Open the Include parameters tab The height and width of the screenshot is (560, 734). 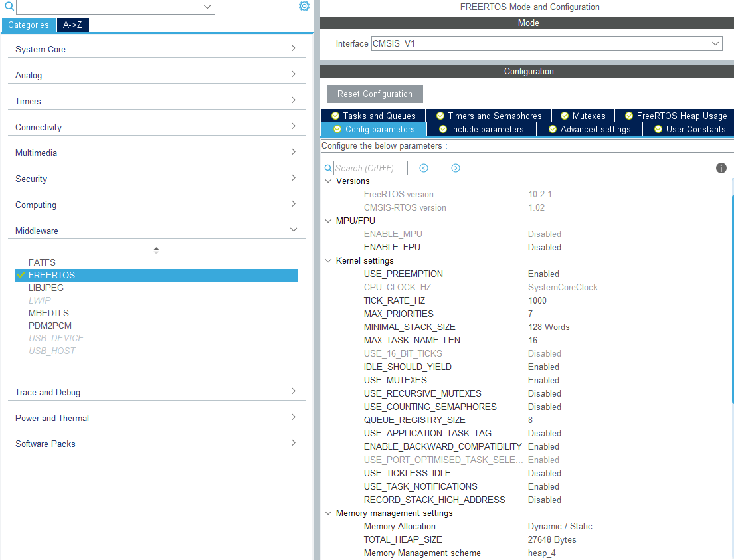(x=482, y=130)
